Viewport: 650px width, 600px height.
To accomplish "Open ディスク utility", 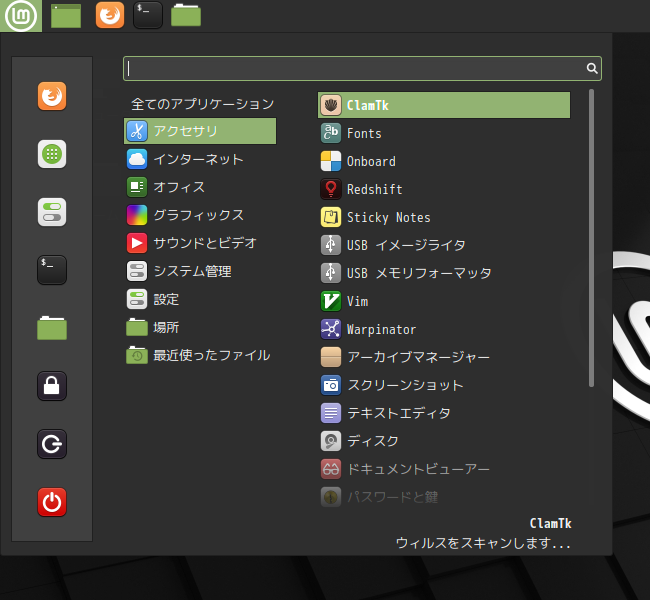I will [444, 441].
